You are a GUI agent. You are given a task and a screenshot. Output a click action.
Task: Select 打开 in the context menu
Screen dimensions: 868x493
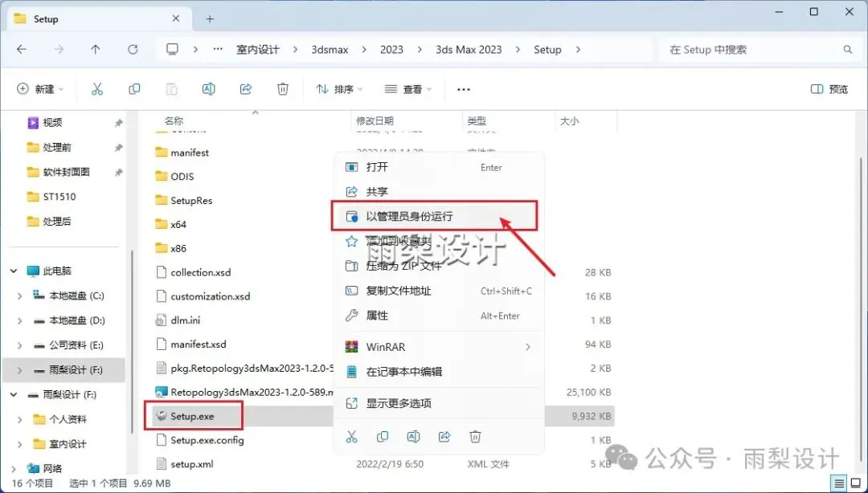coord(439,167)
